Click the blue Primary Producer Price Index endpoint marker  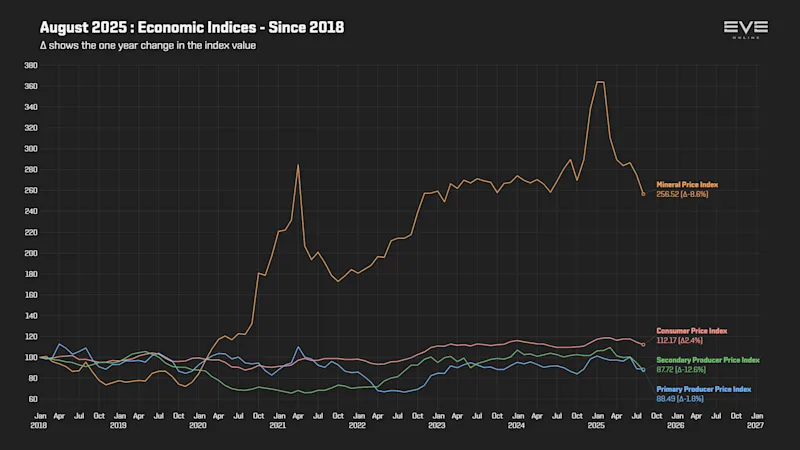(x=643, y=370)
